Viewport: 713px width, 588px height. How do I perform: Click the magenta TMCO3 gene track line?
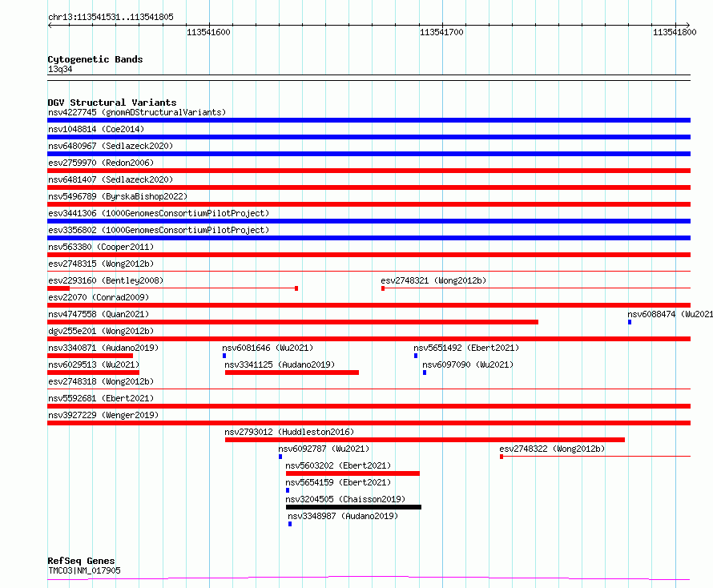coord(369,578)
